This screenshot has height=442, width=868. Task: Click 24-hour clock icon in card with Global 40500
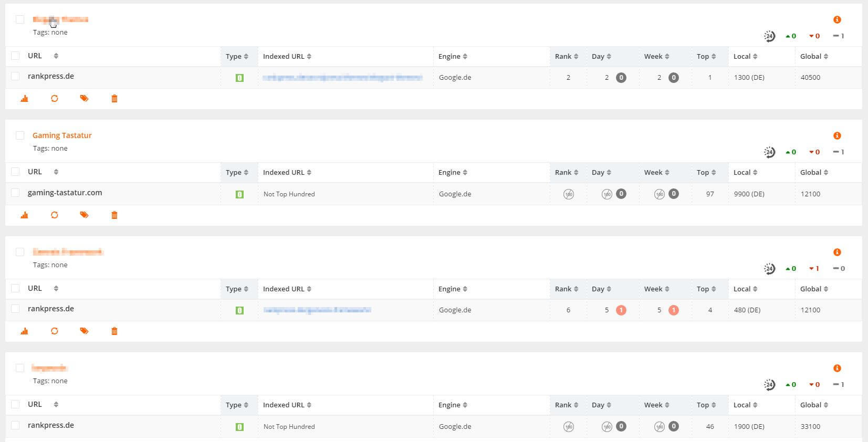(x=769, y=36)
